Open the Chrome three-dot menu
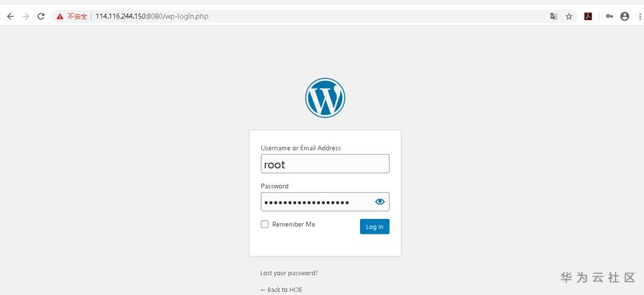The height and width of the screenshot is (295, 644). (x=641, y=17)
